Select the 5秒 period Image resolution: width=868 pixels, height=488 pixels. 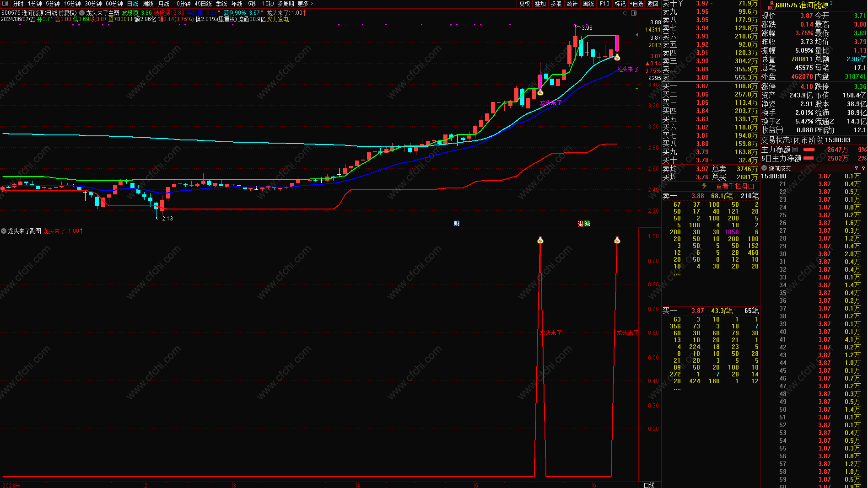click(253, 4)
